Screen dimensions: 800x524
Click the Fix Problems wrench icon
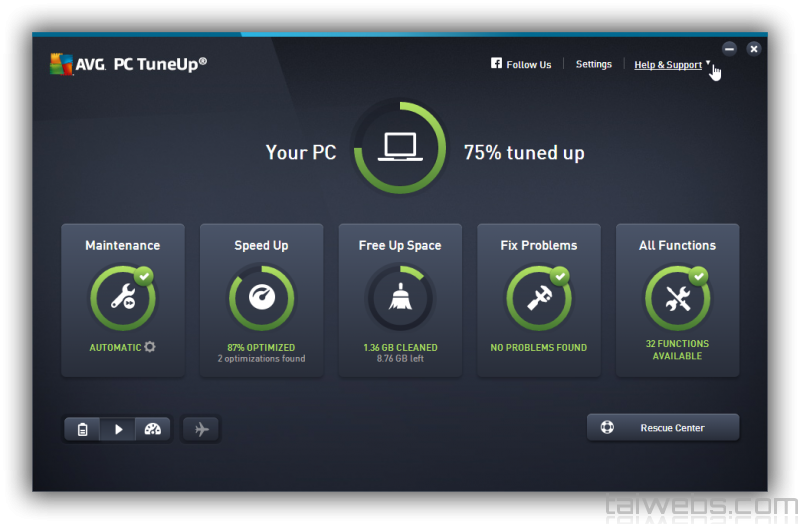[538, 299]
